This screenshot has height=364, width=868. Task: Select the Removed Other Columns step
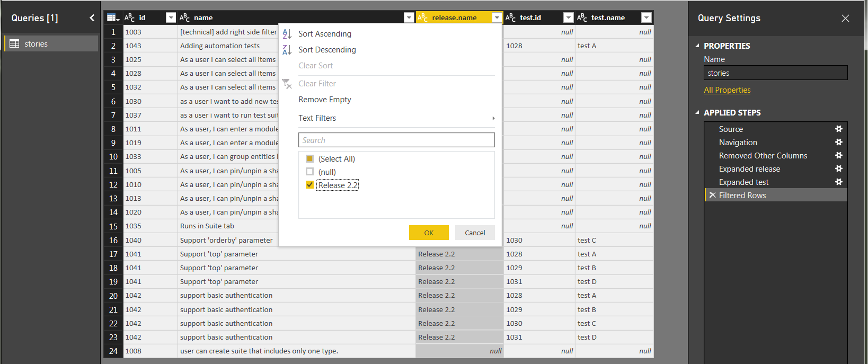763,155
